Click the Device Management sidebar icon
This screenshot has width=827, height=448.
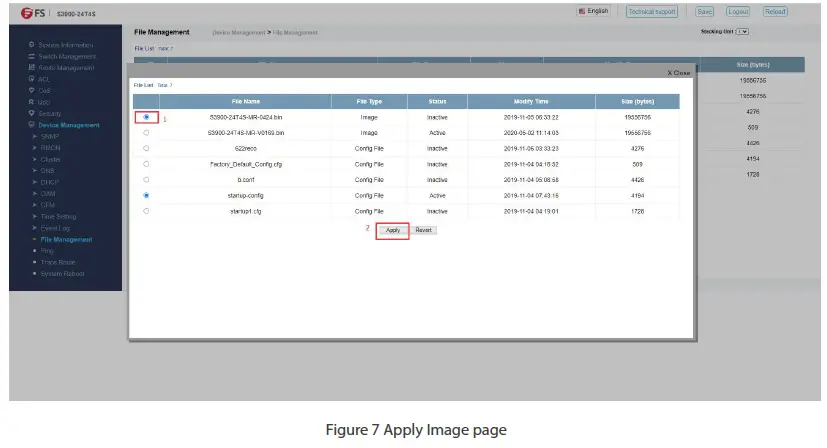coord(32,125)
